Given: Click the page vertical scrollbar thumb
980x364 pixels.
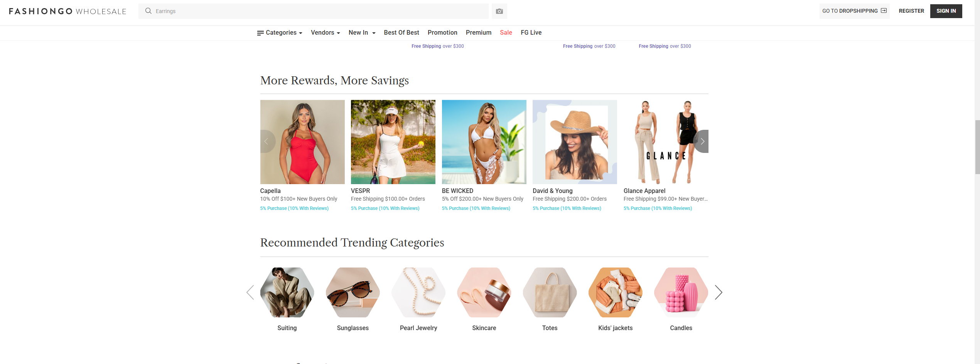Looking at the screenshot, I should 977,147.
